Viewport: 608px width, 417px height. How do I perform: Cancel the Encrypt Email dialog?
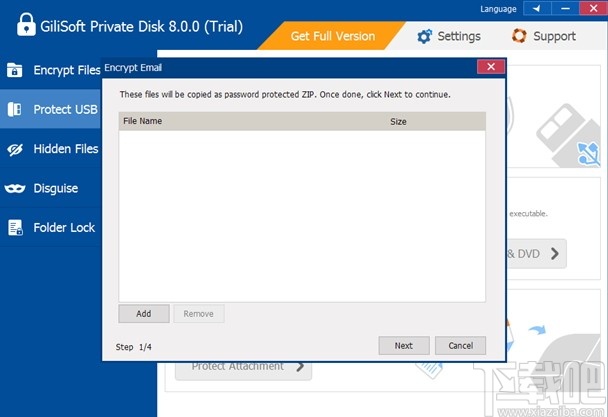[460, 345]
